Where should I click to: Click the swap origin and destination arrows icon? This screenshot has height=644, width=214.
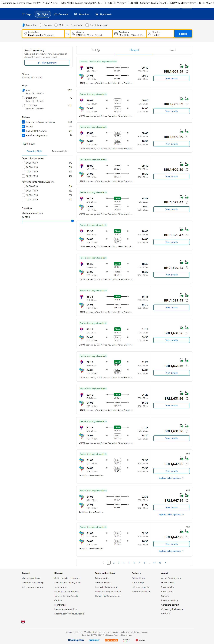[67, 34]
